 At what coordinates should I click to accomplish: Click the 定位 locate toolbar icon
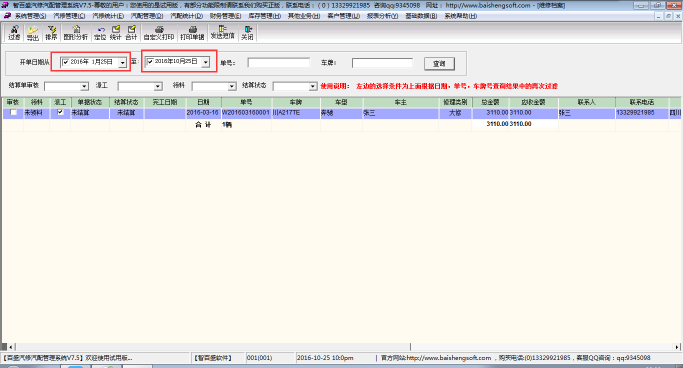pos(100,33)
